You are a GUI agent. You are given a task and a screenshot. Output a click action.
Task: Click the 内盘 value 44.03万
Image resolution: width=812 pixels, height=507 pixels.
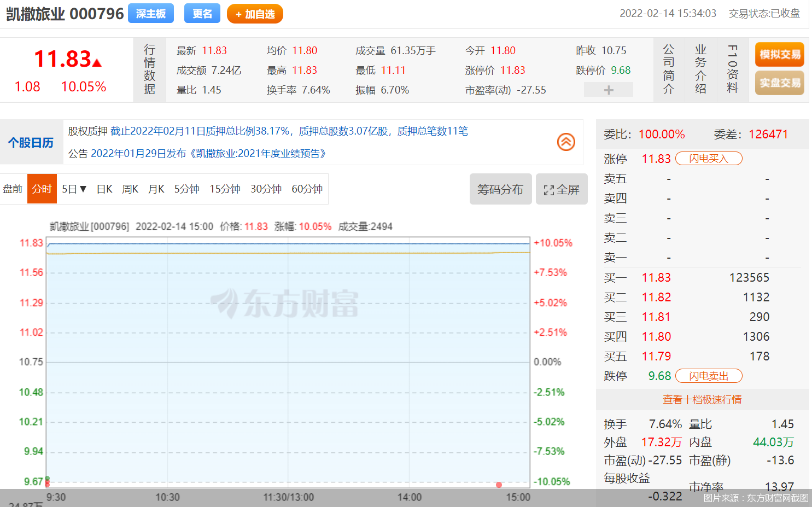773,442
